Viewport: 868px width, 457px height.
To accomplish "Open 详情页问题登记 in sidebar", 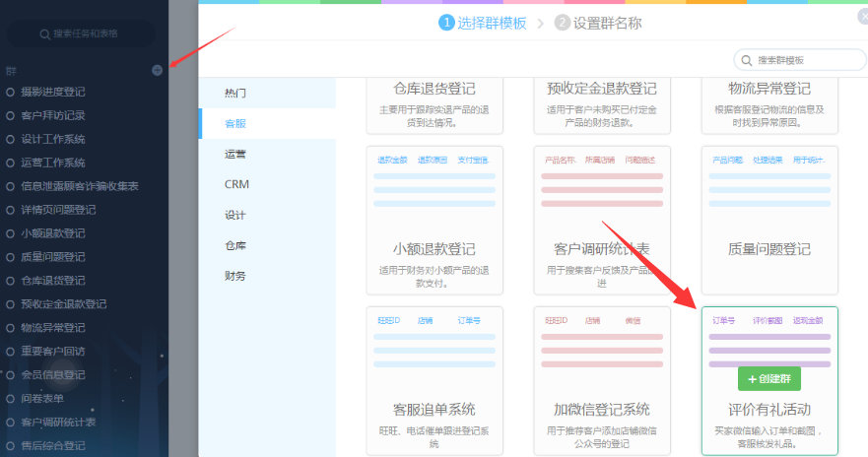I will tap(59, 210).
